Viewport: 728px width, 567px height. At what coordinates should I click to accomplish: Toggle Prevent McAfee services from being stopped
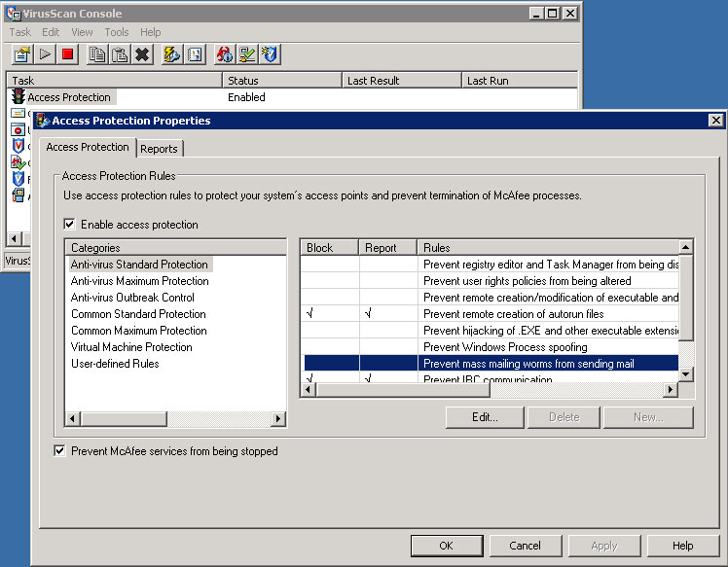(x=59, y=450)
